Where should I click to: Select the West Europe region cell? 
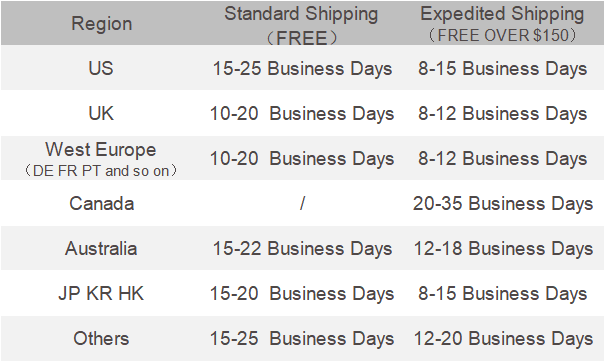pyautogui.click(x=101, y=159)
